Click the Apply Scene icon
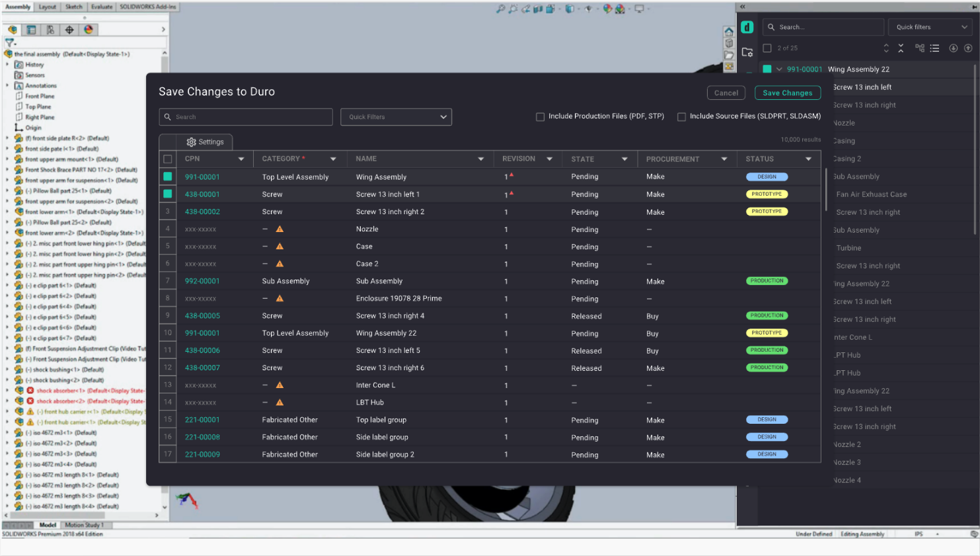Image resolution: width=980 pixels, height=556 pixels. (x=620, y=9)
